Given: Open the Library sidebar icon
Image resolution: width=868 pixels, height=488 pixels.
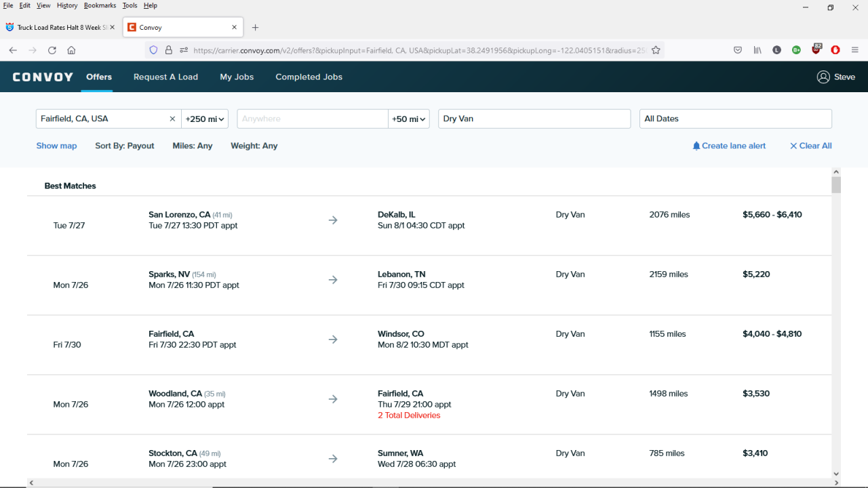Looking at the screenshot, I should pyautogui.click(x=757, y=50).
